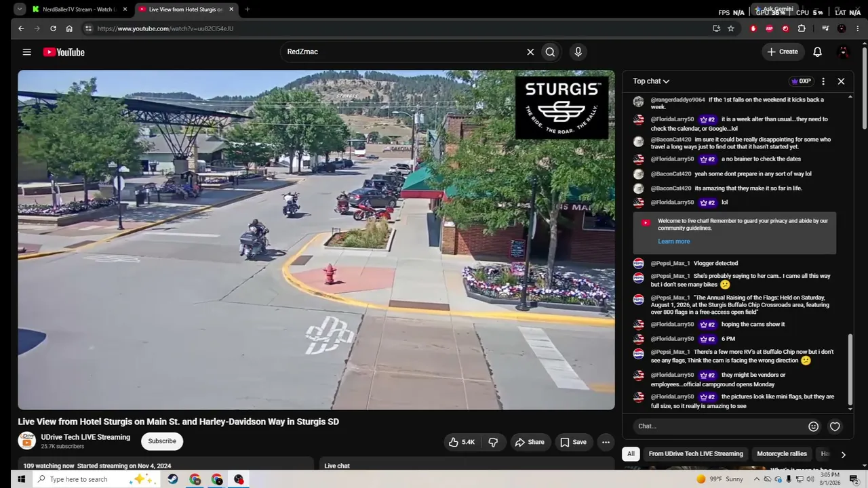Close the NerdBallerTV Stream tab
This screenshot has width=868, height=488.
(125, 9)
